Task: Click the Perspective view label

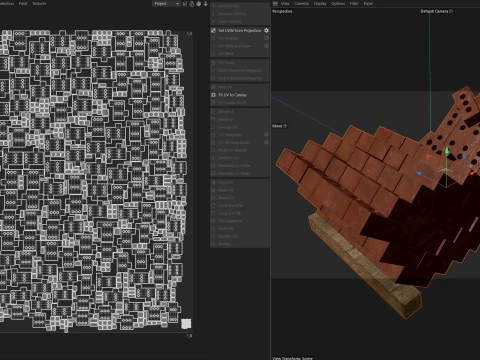Action: tap(282, 11)
